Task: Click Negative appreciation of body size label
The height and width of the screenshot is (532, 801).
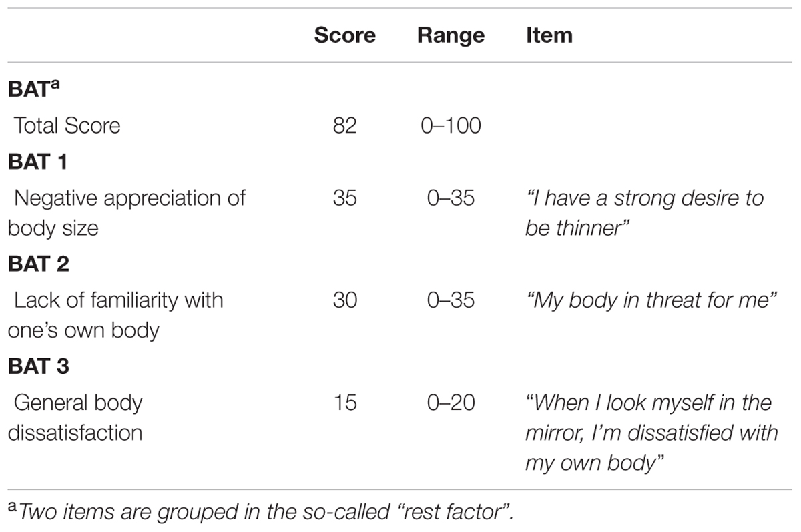Action: (x=127, y=213)
